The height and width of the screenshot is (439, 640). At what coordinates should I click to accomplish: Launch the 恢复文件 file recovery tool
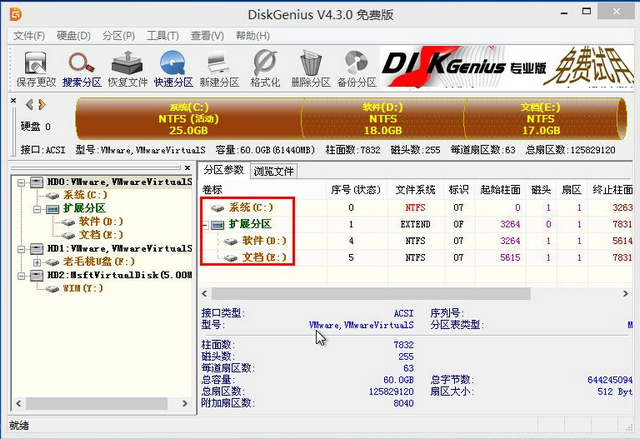pos(127,69)
